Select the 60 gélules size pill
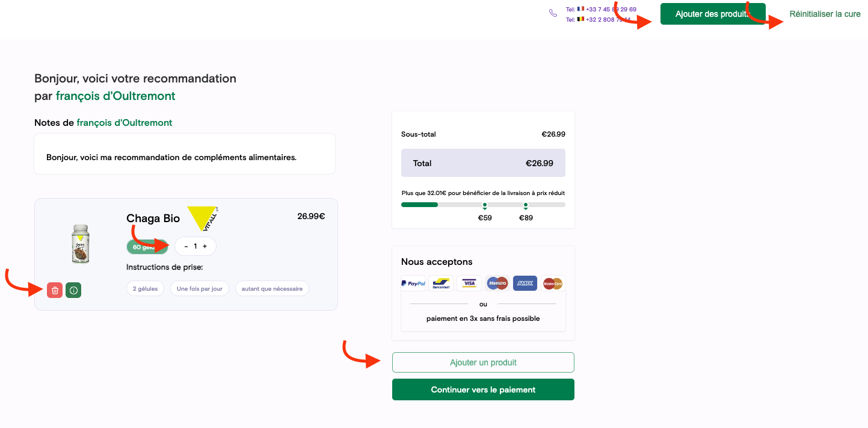 147,247
